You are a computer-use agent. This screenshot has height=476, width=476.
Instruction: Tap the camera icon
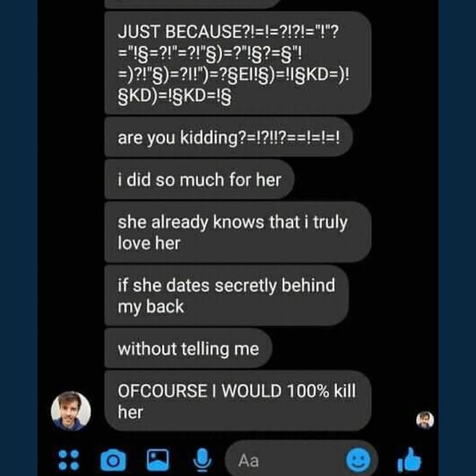click(x=113, y=460)
